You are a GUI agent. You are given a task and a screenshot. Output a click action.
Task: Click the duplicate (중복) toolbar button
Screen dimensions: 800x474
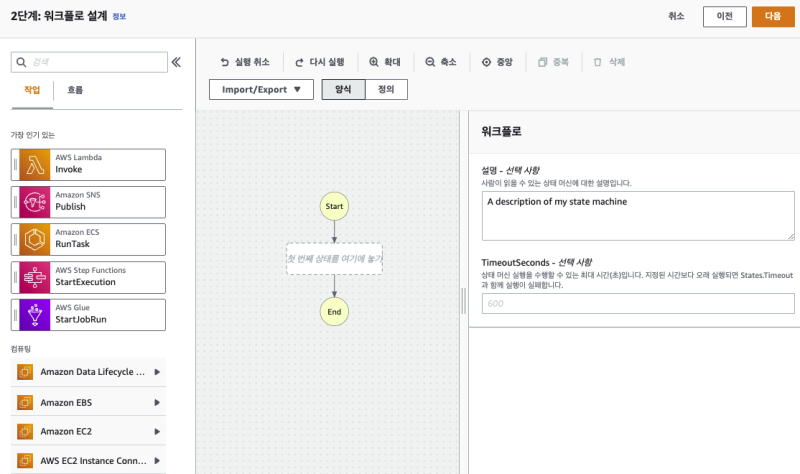[554, 62]
